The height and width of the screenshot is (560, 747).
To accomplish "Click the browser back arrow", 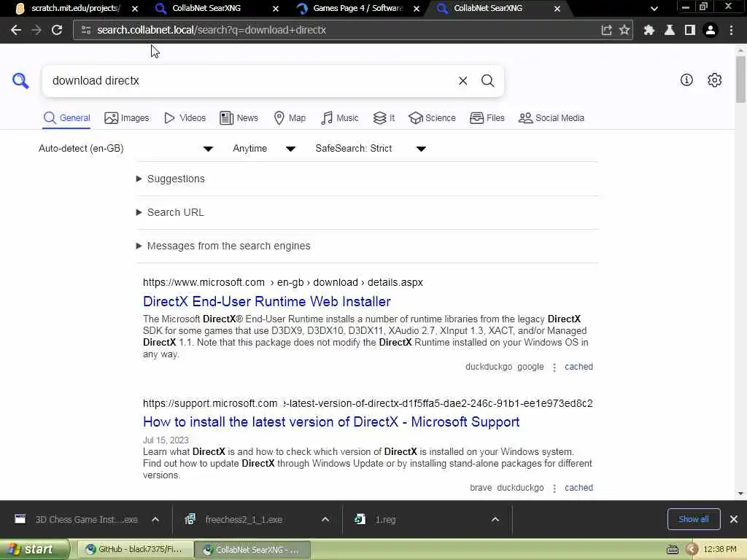I will [16, 30].
